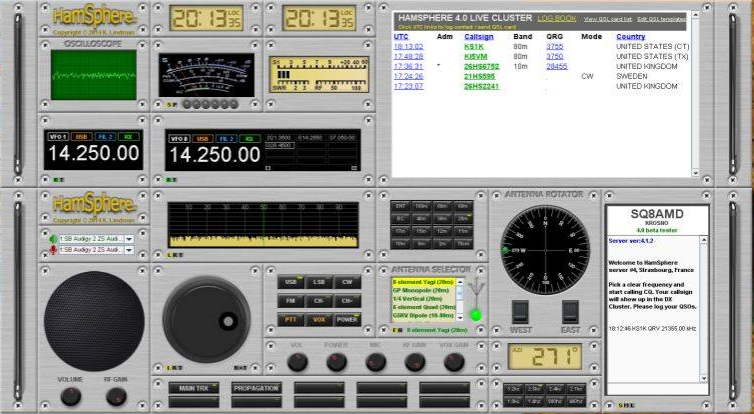
Task: Click the HamSphere logo in the lower rack
Action: [94, 204]
